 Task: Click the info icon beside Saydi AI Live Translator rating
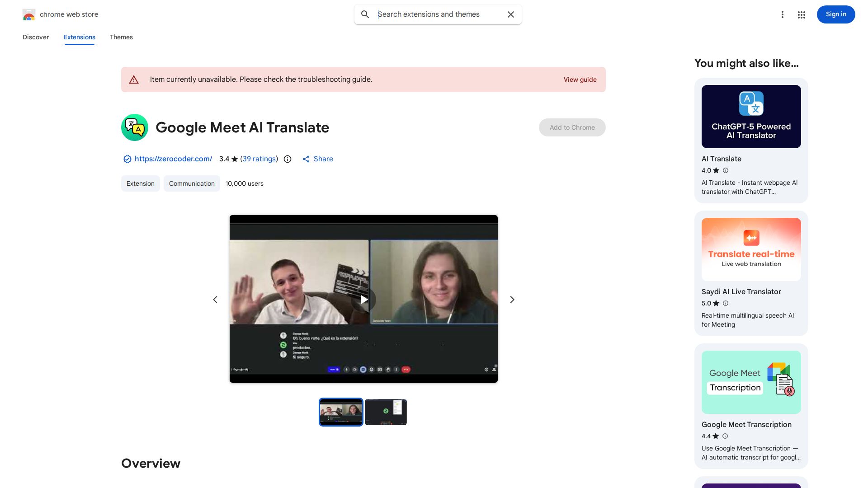click(726, 303)
